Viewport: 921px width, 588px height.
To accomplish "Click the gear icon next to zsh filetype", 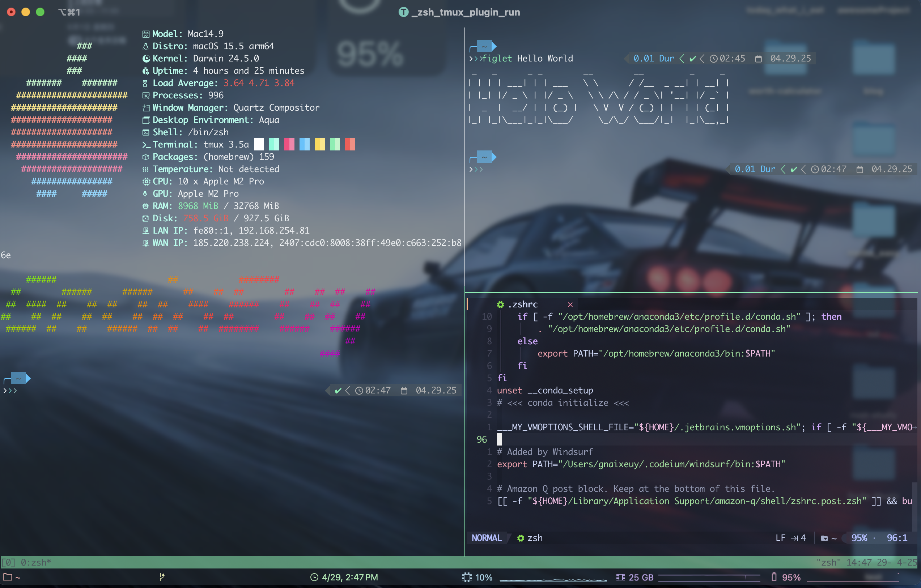I will coord(520,538).
